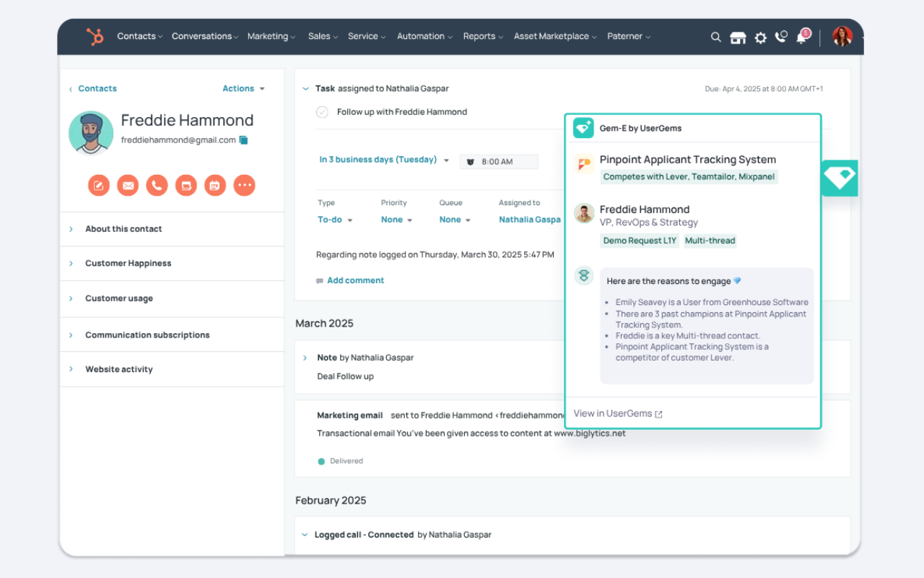This screenshot has height=578, width=924.
Task: Click the Deal Follow up note text
Action: (345, 376)
